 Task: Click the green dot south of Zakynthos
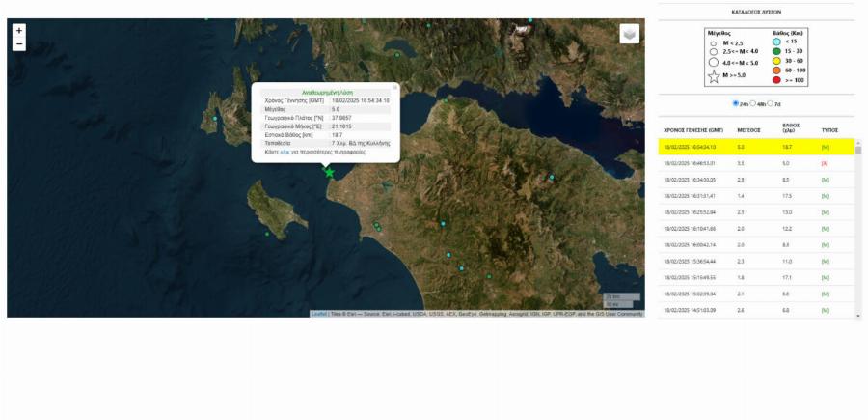pyautogui.click(x=267, y=234)
